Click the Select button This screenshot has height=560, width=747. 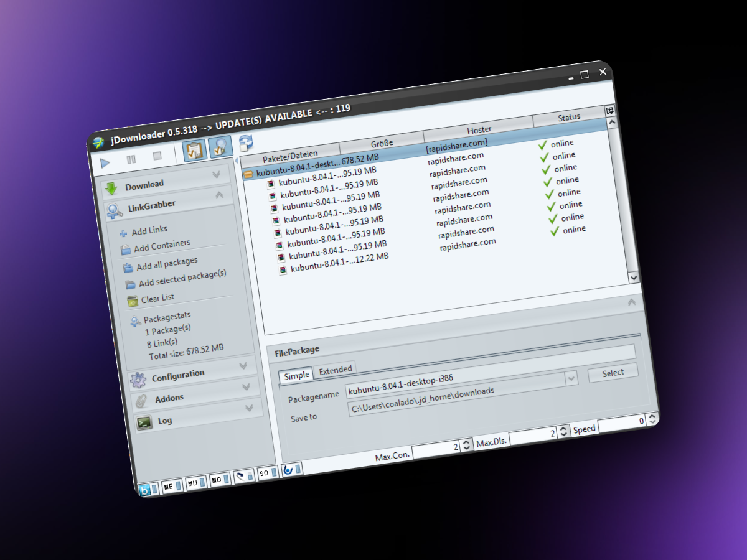pos(613,373)
